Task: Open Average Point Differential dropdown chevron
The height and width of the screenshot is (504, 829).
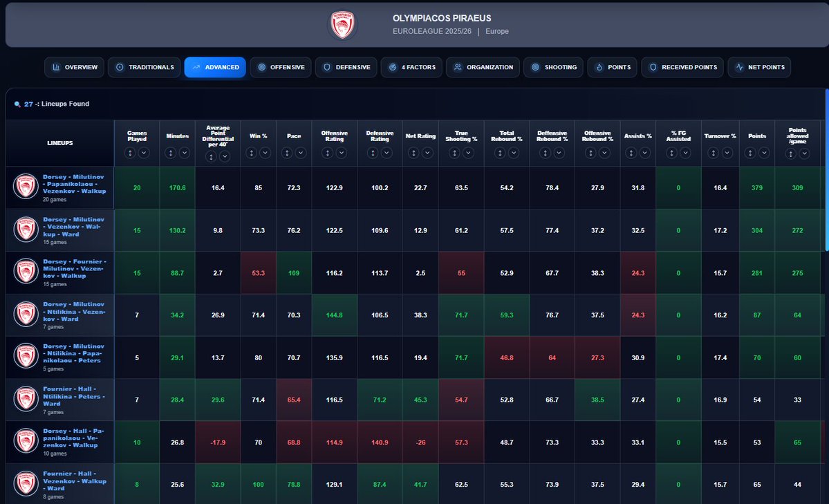Action: [225, 156]
